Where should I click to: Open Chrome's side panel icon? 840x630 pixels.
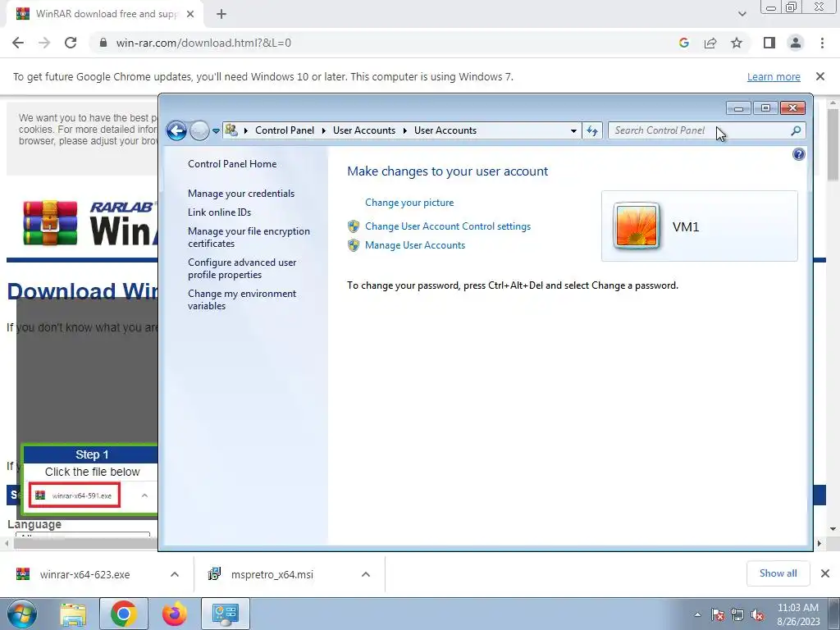[769, 43]
